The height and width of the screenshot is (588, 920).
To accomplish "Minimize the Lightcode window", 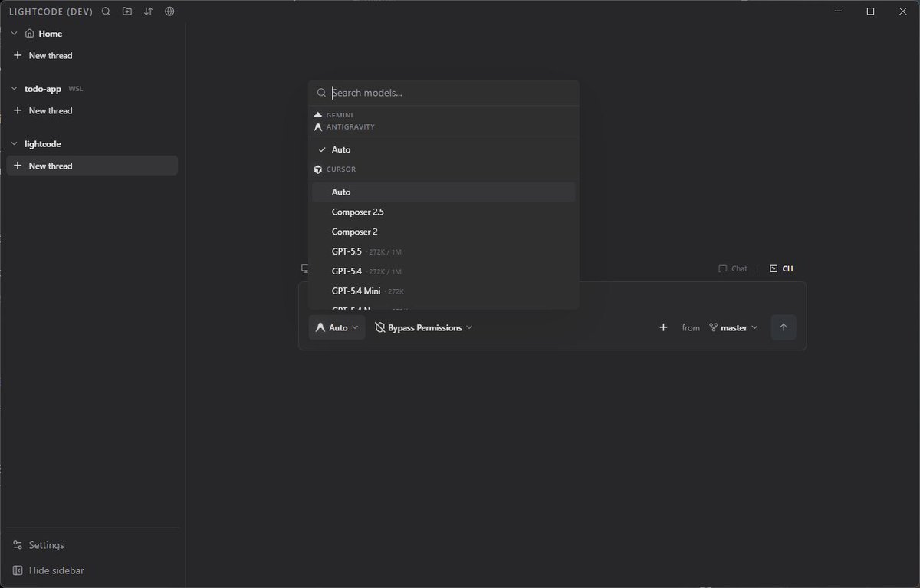I will [836, 11].
